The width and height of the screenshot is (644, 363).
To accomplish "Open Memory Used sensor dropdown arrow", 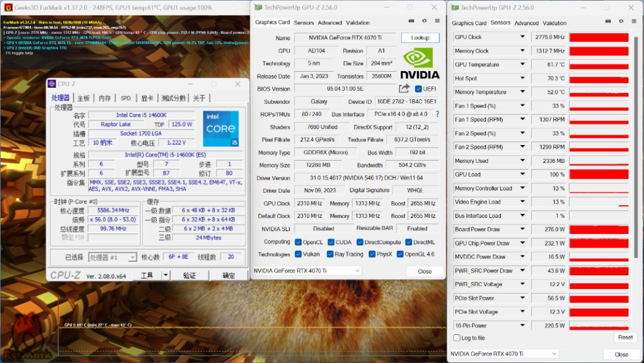I will tap(522, 161).
